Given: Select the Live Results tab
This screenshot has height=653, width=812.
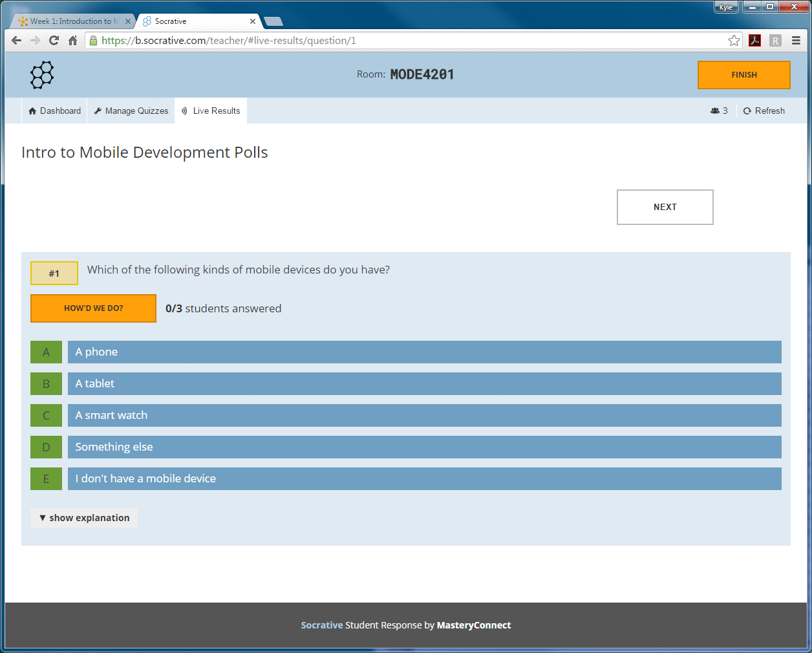Looking at the screenshot, I should pos(211,111).
